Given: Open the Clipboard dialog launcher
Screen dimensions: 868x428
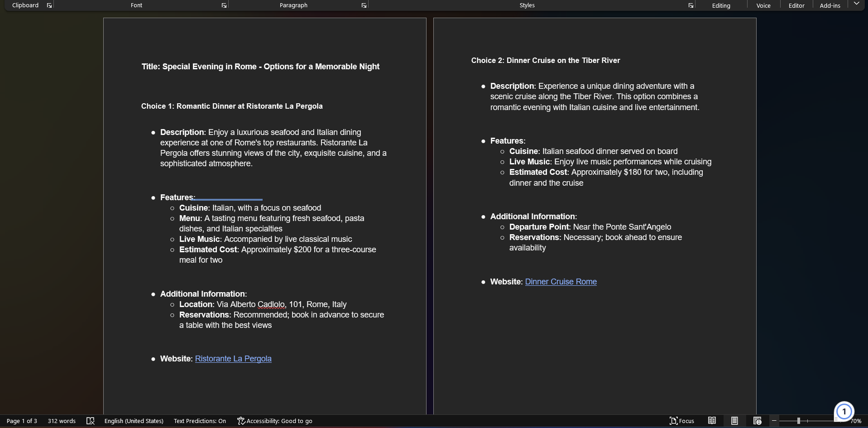Looking at the screenshot, I should coord(49,5).
